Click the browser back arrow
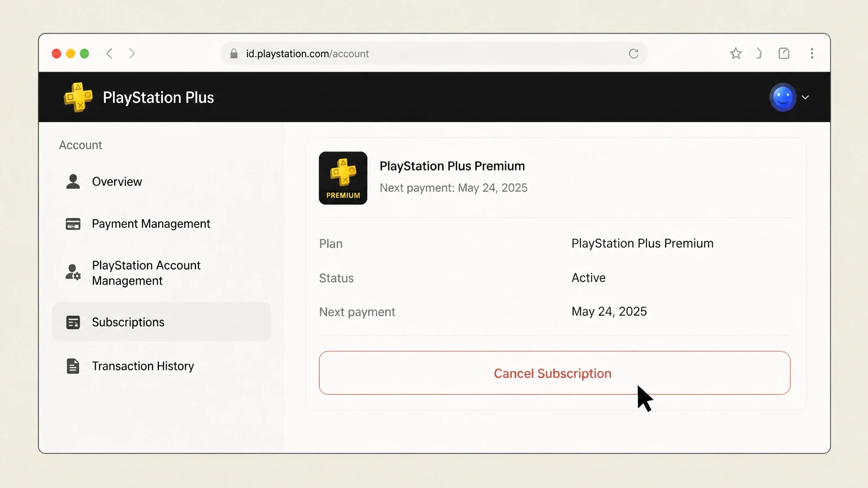 coord(110,54)
